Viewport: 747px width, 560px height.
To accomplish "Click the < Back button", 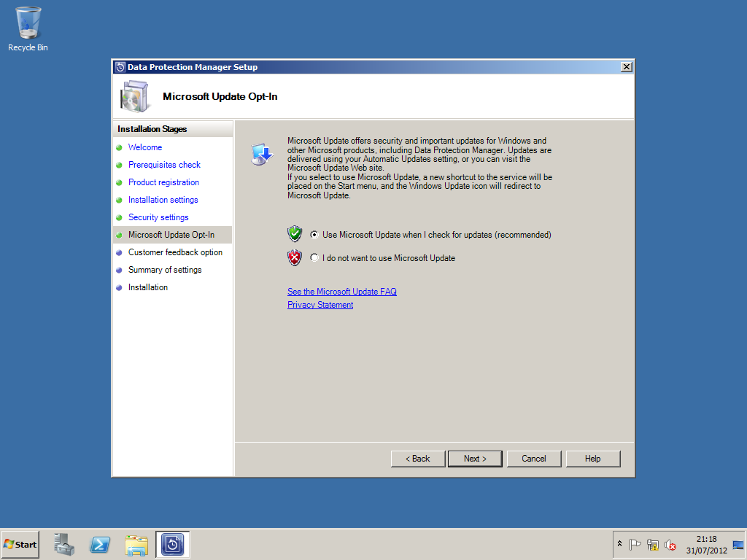I will (418, 459).
